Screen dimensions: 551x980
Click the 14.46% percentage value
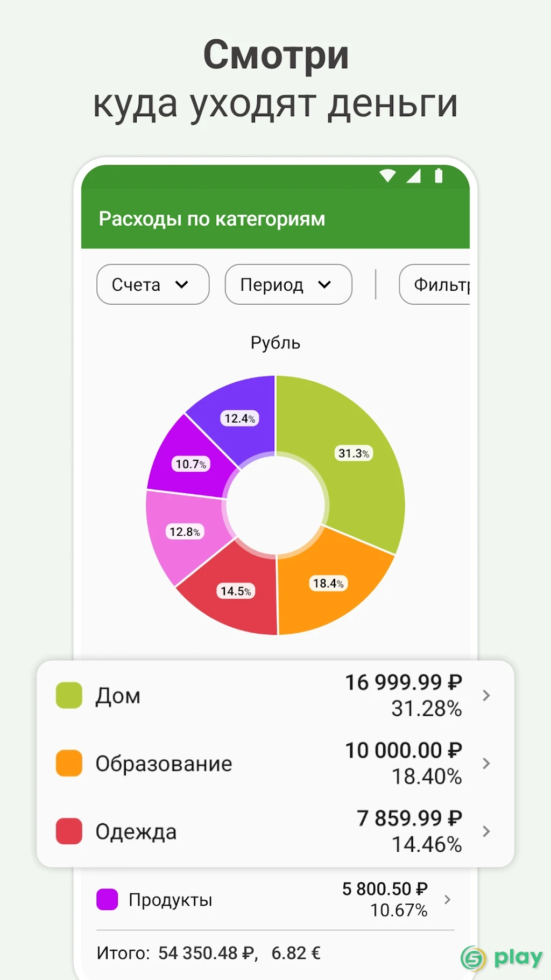coord(427,844)
